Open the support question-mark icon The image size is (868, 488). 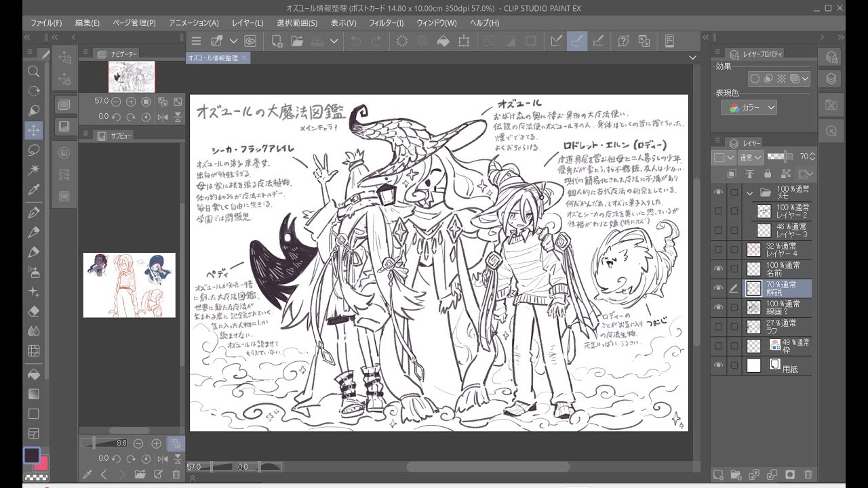[x=623, y=41]
